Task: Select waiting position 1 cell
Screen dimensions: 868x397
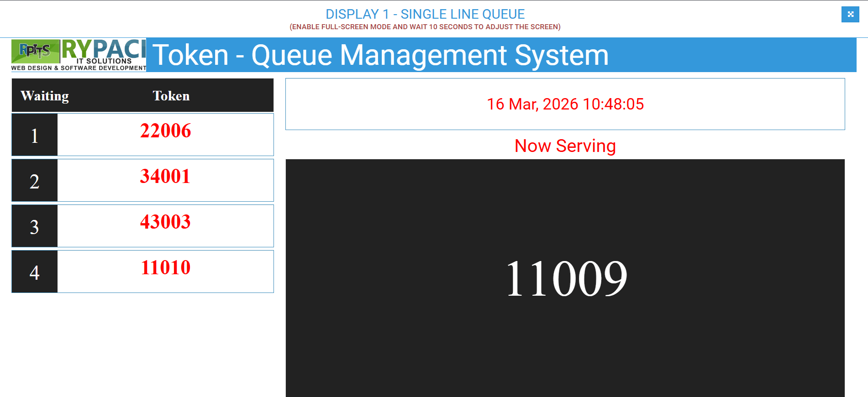Action: [35, 136]
